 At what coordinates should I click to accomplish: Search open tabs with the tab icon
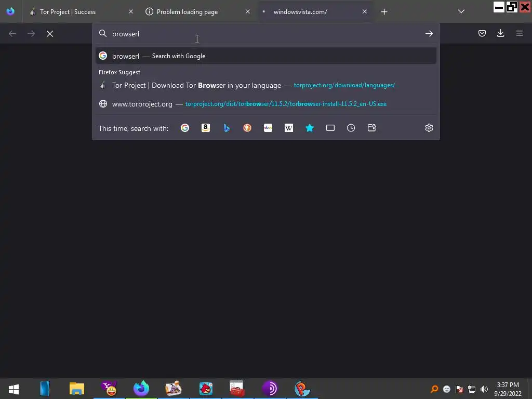click(330, 128)
